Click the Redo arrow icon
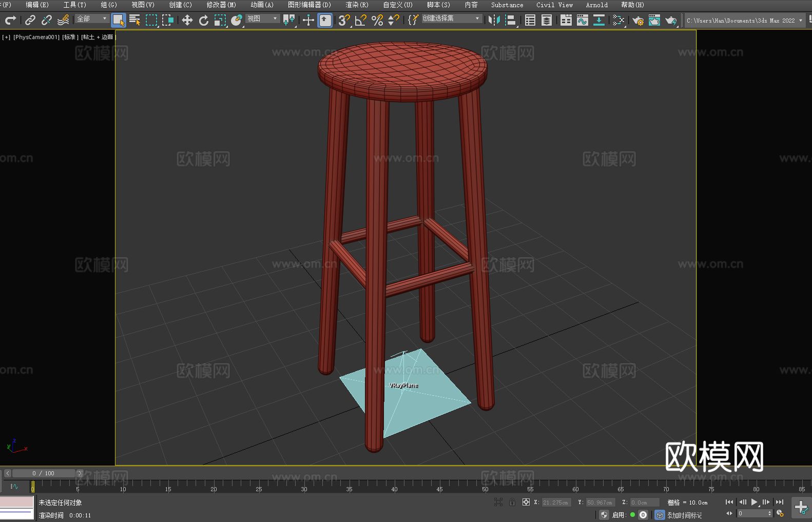Image resolution: width=812 pixels, height=522 pixels. [10, 20]
